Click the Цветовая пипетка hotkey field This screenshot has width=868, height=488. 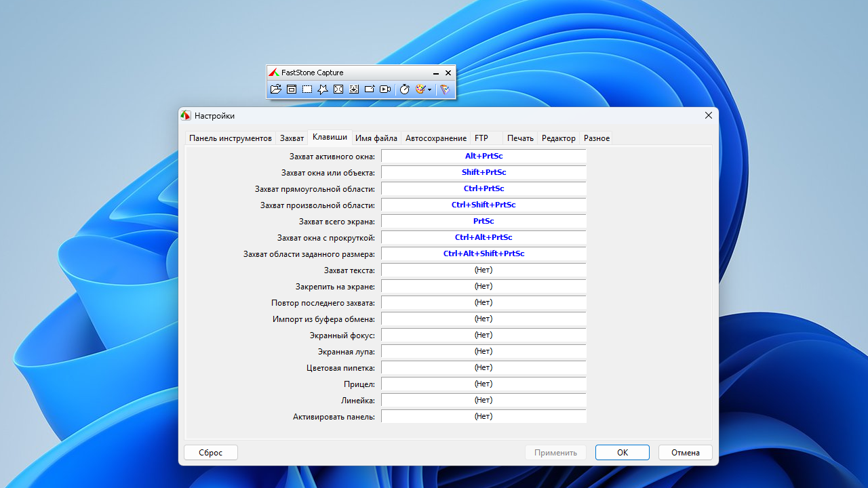484,368
